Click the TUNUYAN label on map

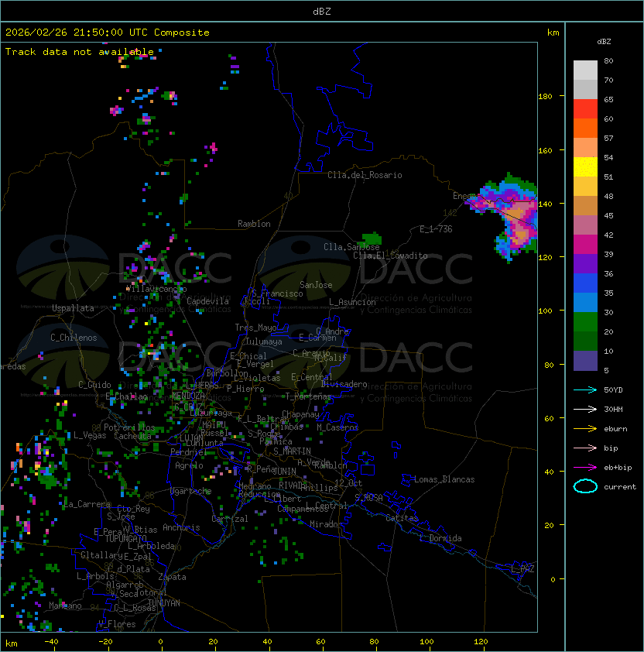pos(163,602)
